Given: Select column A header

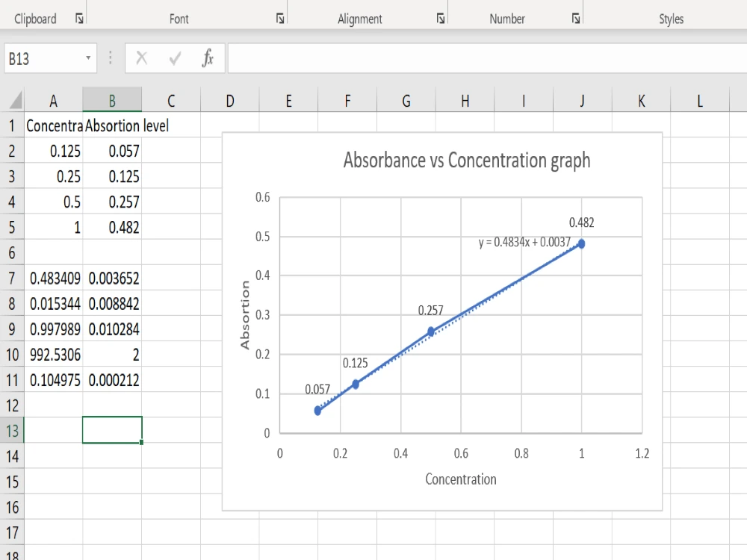Looking at the screenshot, I should pyautogui.click(x=53, y=101).
